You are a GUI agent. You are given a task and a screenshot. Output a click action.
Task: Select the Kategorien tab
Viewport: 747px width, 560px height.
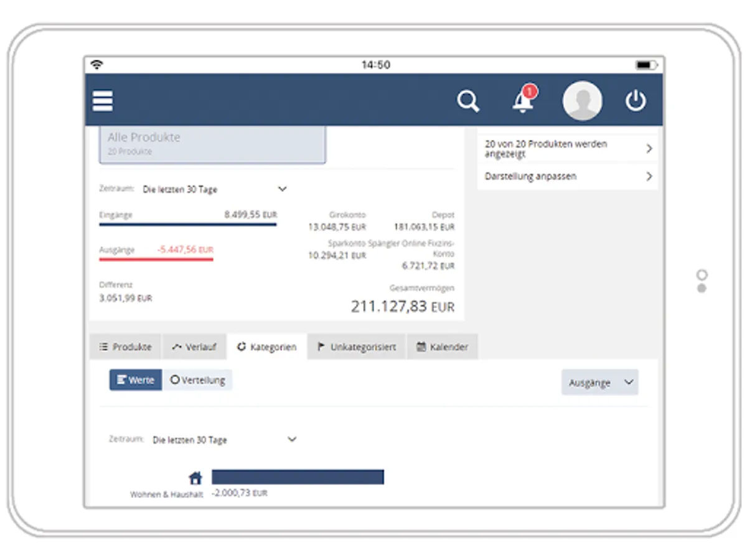click(267, 347)
